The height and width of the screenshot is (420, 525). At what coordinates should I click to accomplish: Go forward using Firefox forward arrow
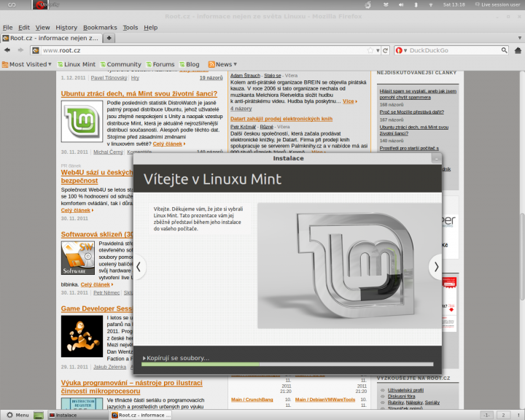coord(20,50)
